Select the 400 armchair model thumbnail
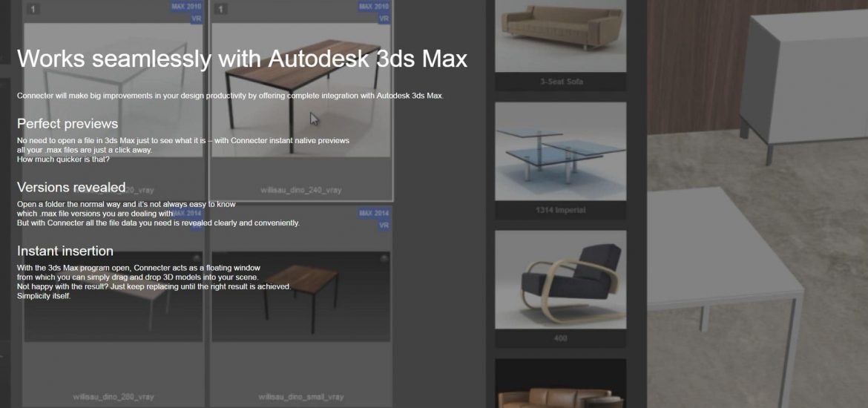The image size is (868, 408). pyautogui.click(x=560, y=279)
